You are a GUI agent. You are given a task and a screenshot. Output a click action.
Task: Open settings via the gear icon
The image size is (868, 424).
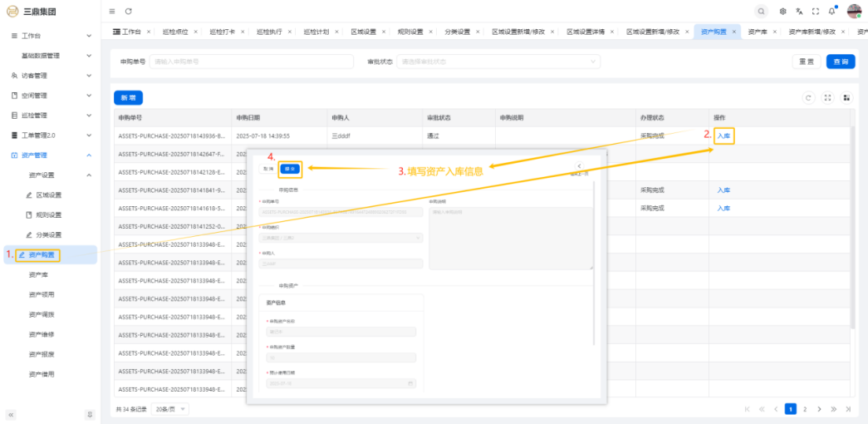click(783, 11)
